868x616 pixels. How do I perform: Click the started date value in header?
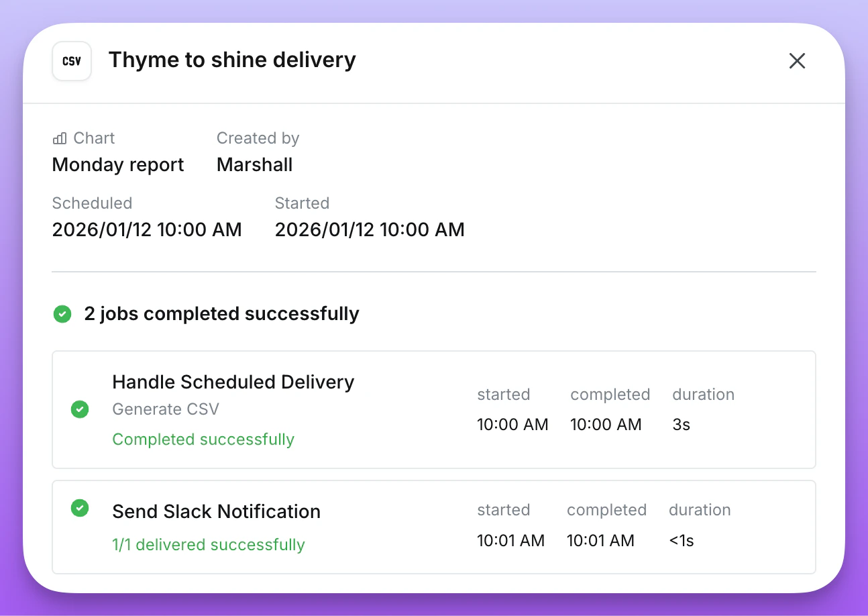[370, 230]
